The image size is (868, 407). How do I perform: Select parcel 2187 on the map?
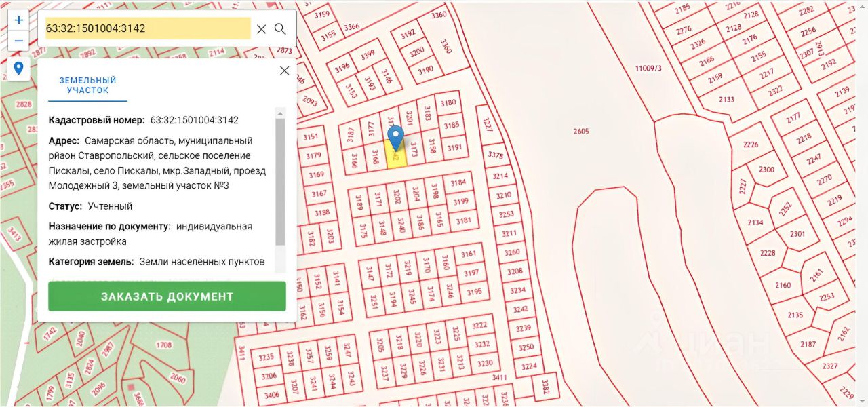(x=808, y=345)
